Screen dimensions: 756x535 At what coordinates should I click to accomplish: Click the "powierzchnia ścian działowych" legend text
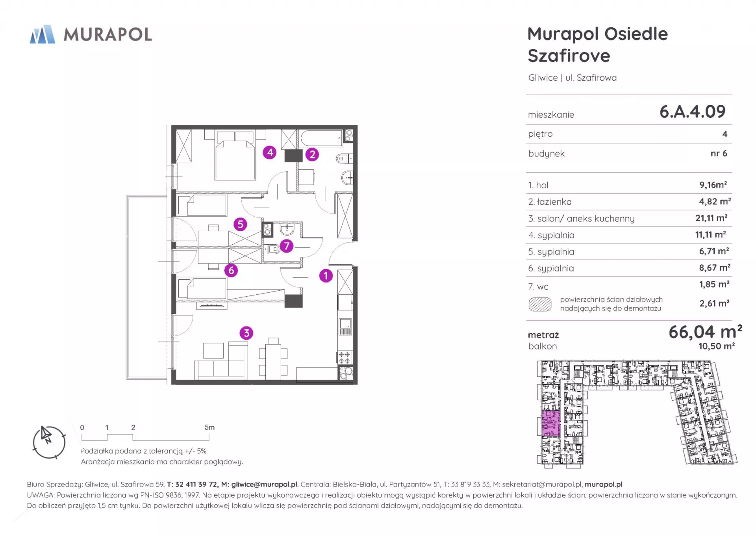pos(611,300)
